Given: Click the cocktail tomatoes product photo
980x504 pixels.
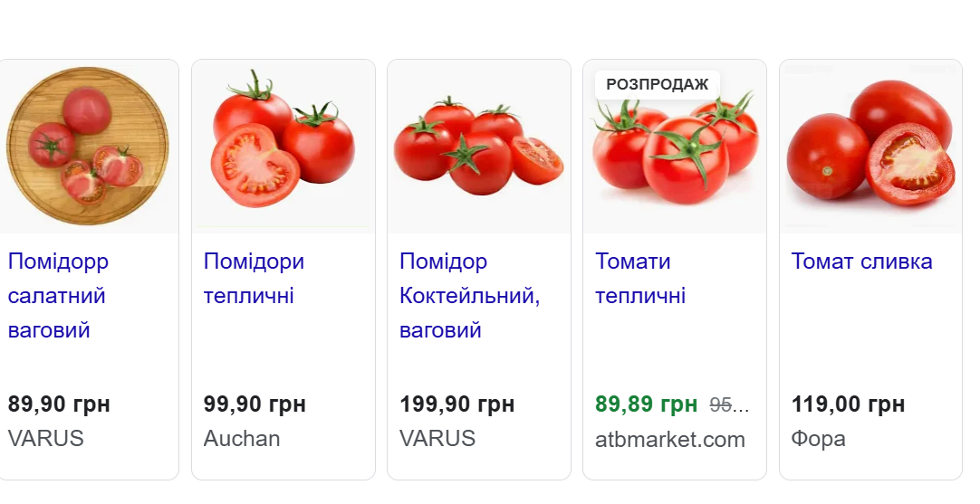Looking at the screenshot, I should tap(478, 147).
